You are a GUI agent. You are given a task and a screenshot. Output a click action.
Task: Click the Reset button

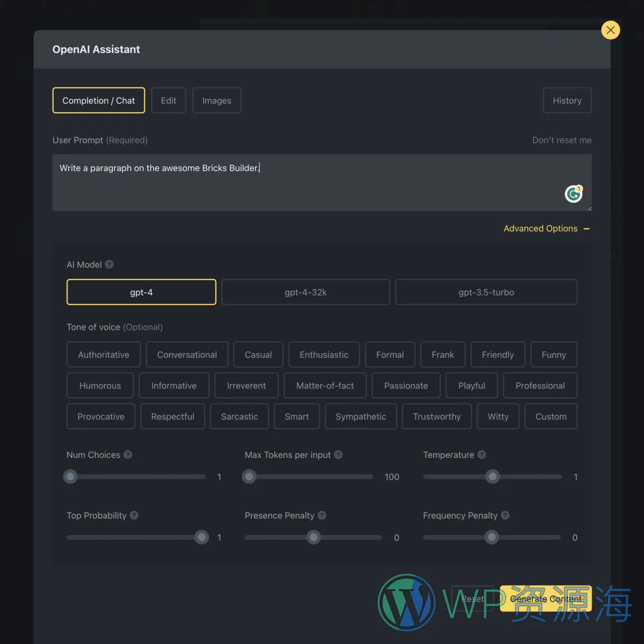pos(473,599)
